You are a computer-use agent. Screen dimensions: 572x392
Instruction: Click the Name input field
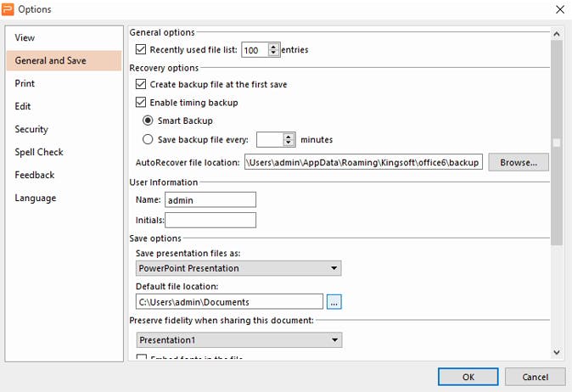tap(210, 199)
